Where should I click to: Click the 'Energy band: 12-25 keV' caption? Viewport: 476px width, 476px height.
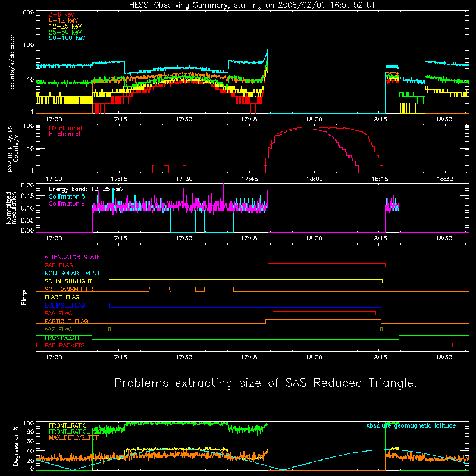tap(86, 189)
